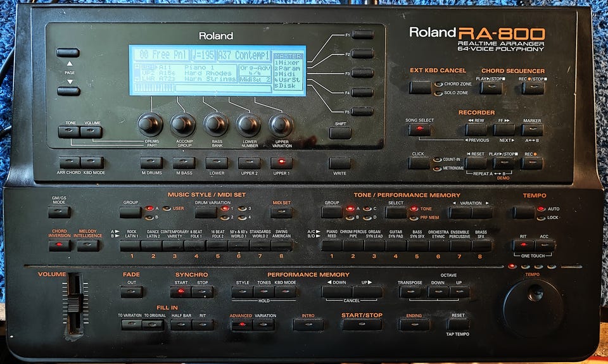Toggle the lit SYNCHRO START button
This screenshot has width=608, height=364.
tap(180, 292)
